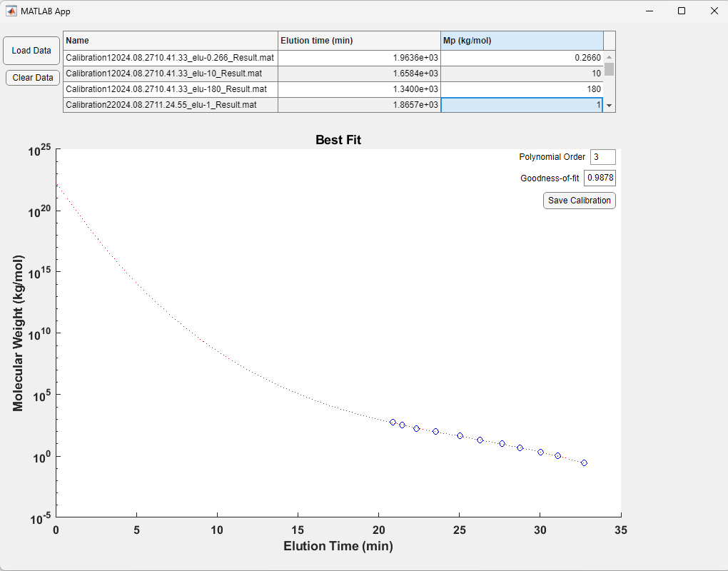This screenshot has width=728, height=571.
Task: Edit the Polynomial Order field
Action: click(x=602, y=157)
